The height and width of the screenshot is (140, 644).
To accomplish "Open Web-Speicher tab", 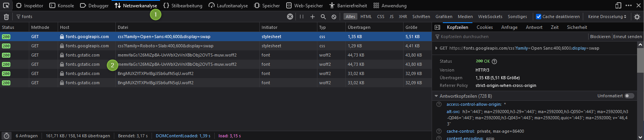I will [305, 5].
